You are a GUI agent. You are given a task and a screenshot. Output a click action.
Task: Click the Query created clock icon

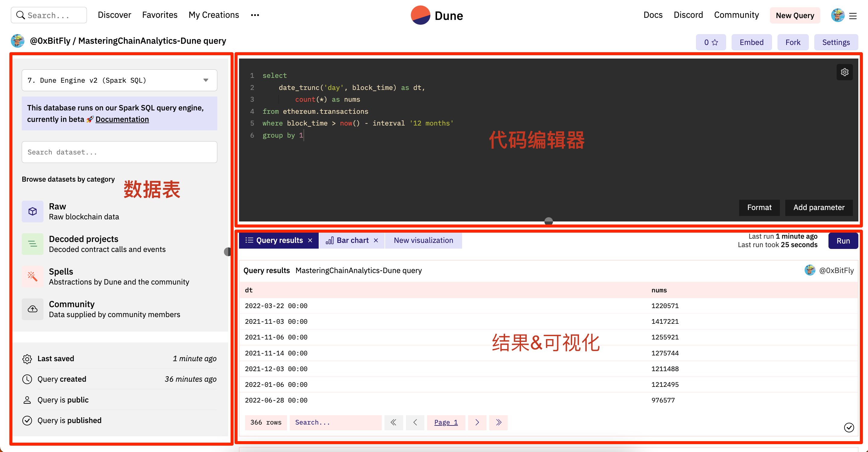27,379
